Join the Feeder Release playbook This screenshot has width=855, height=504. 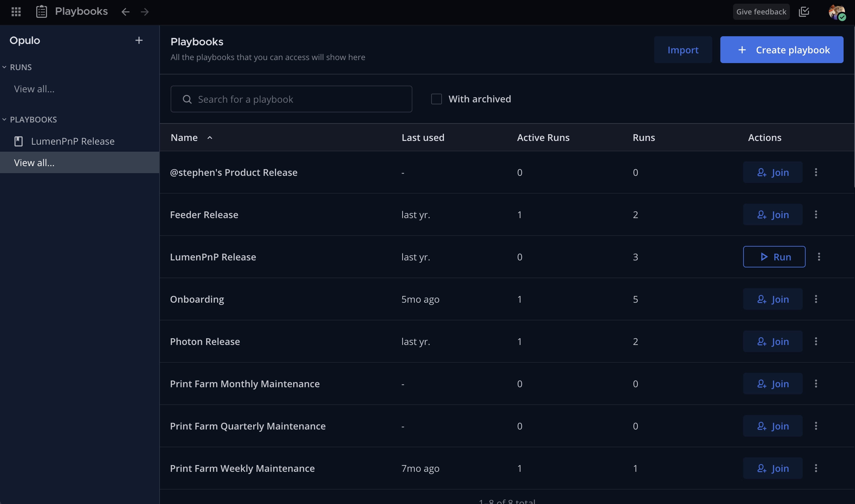point(772,215)
